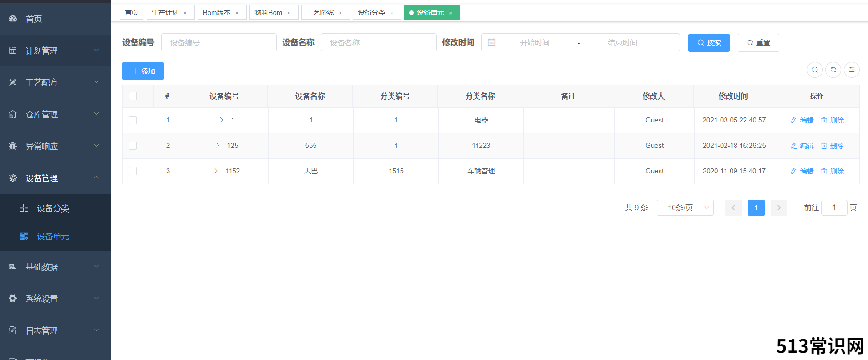This screenshot has height=360, width=868.
Task: Click the 开始时间 date field
Action: [535, 42]
